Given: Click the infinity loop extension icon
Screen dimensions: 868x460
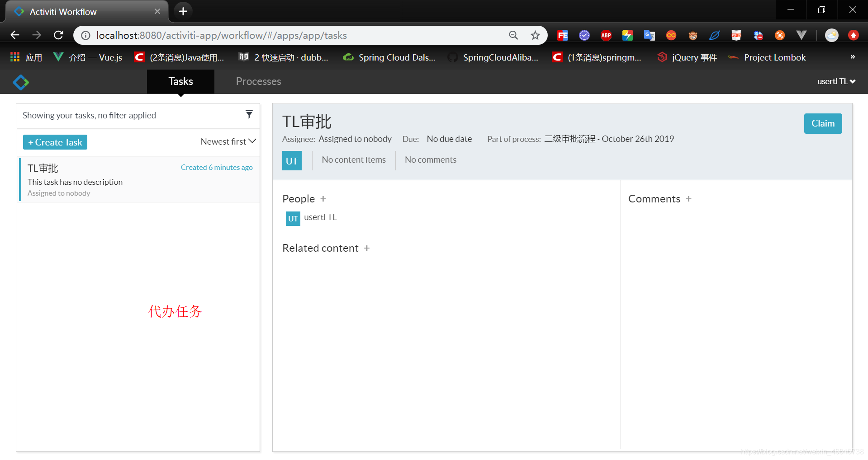Looking at the screenshot, I should click(671, 35).
